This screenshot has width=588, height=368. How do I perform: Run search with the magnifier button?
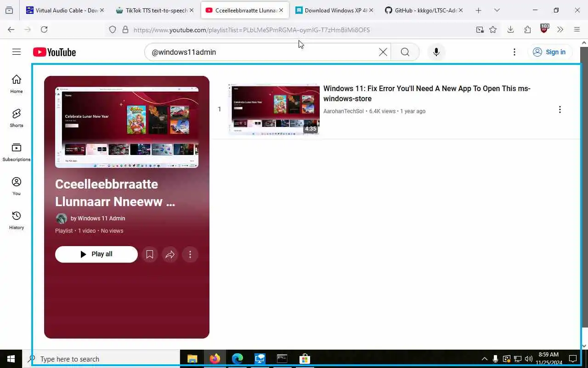(x=405, y=52)
